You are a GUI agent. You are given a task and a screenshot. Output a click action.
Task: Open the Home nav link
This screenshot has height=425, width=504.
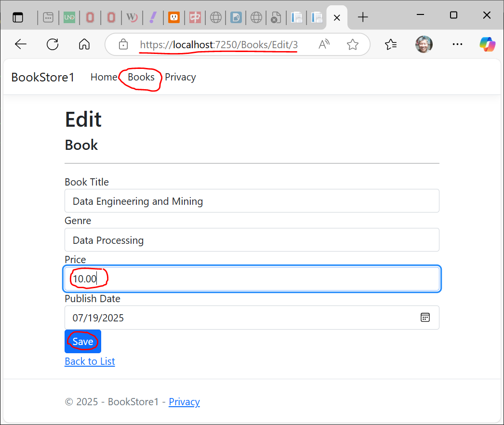click(x=104, y=77)
